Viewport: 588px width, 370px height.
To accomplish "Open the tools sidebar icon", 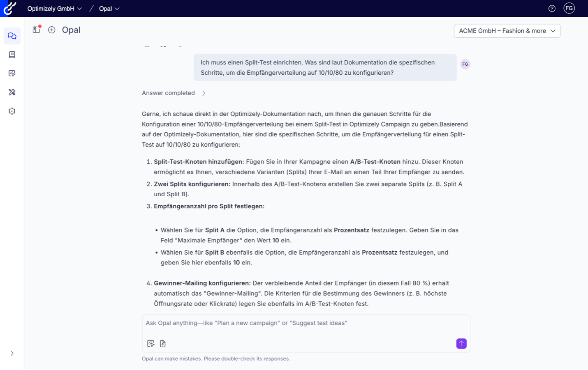I will click(x=12, y=92).
